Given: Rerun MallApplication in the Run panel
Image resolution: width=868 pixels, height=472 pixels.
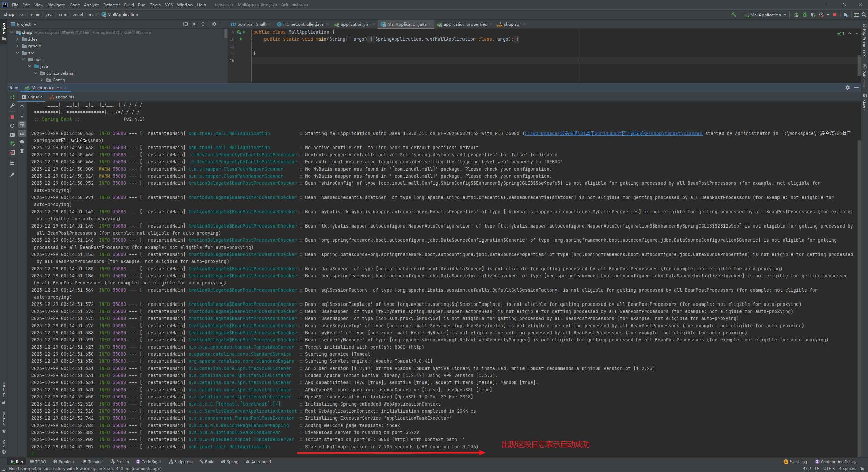Looking at the screenshot, I should (x=12, y=97).
